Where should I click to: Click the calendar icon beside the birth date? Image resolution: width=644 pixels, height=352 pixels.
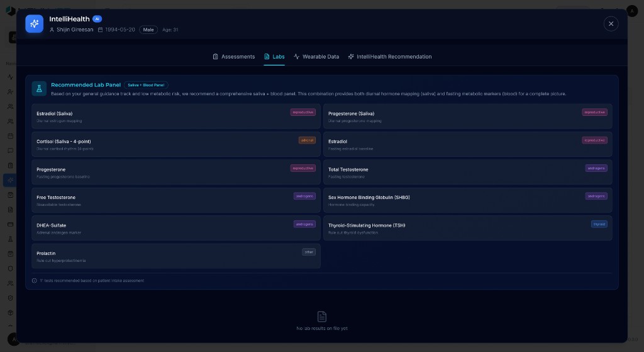coord(100,30)
